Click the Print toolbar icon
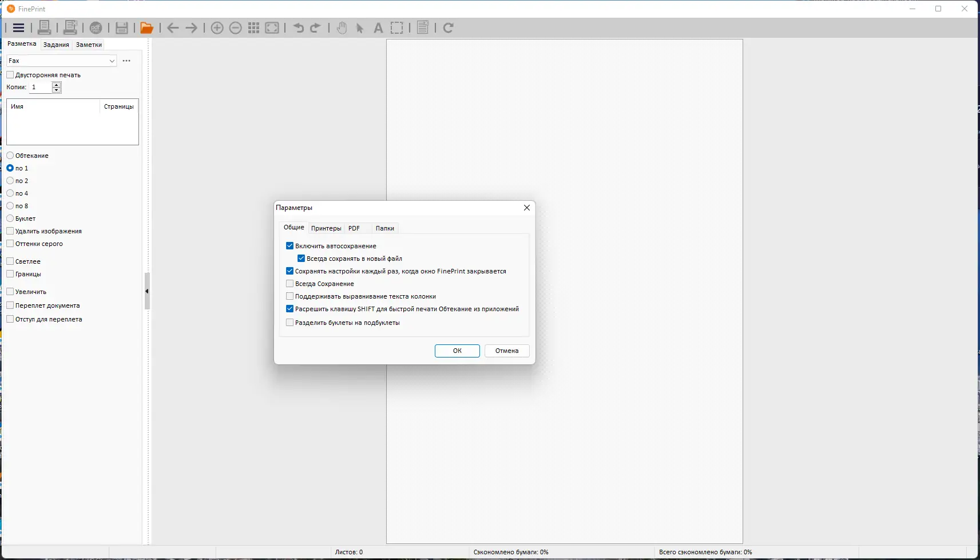 [x=44, y=27]
